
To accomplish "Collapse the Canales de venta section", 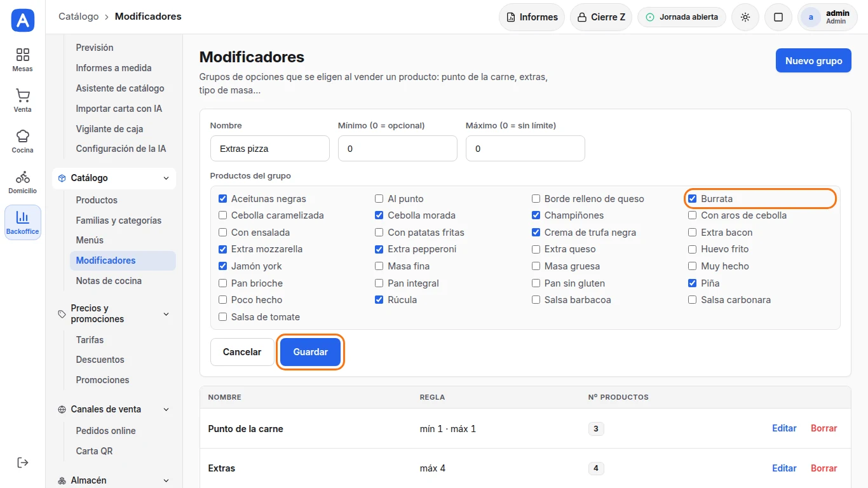I will coord(114,409).
